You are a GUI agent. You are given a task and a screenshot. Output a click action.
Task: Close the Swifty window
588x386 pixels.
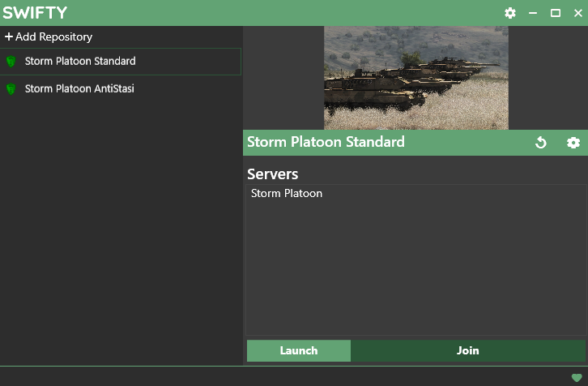[577, 13]
